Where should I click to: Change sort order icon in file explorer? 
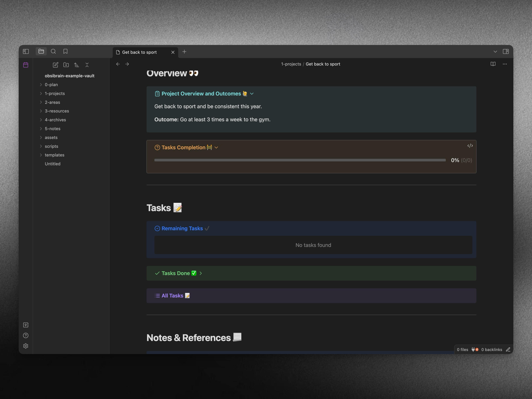(77, 65)
